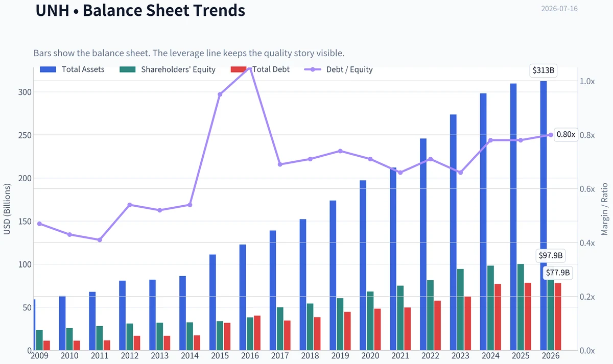Click the 1.0x tick on the right axis
Viewport: 613px width, 364px height.
pos(587,81)
